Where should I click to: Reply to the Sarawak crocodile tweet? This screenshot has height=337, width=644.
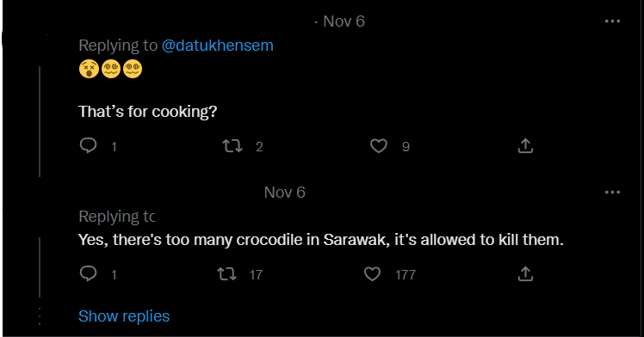[x=88, y=273]
